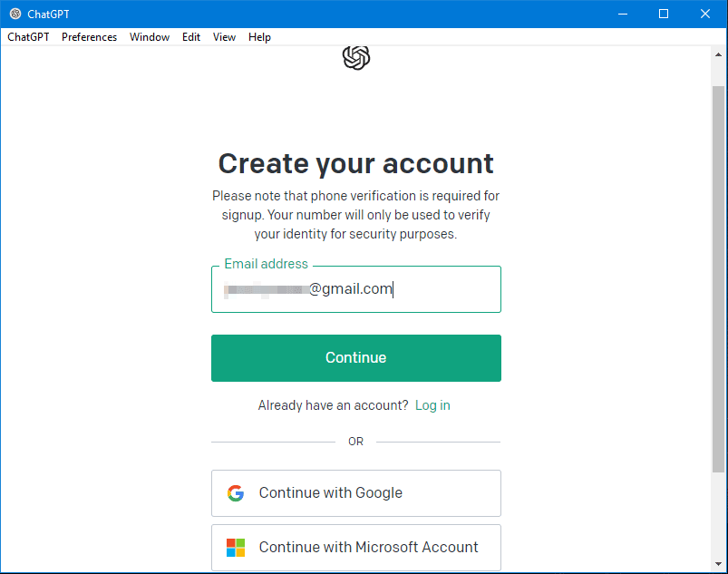Click the phone verification notice text
728x574 pixels.
(356, 215)
